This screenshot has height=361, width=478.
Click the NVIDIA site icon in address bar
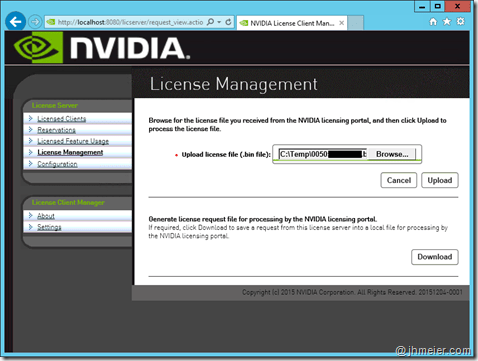pos(51,22)
